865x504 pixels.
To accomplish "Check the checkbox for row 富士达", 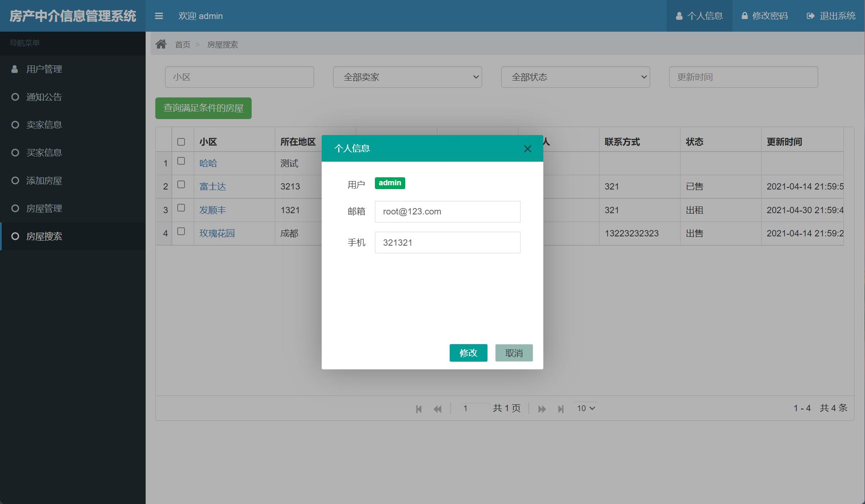I will point(181,184).
